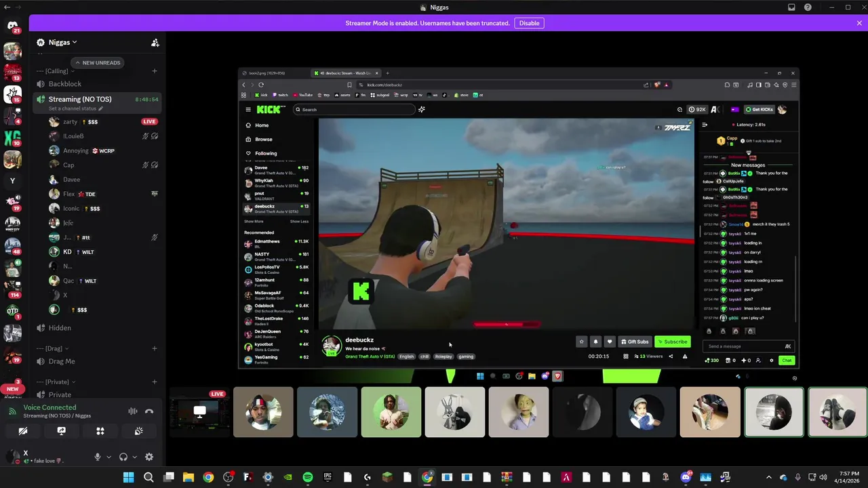Open Discord direct messages home icon
868x488 pixels.
click(x=12, y=26)
